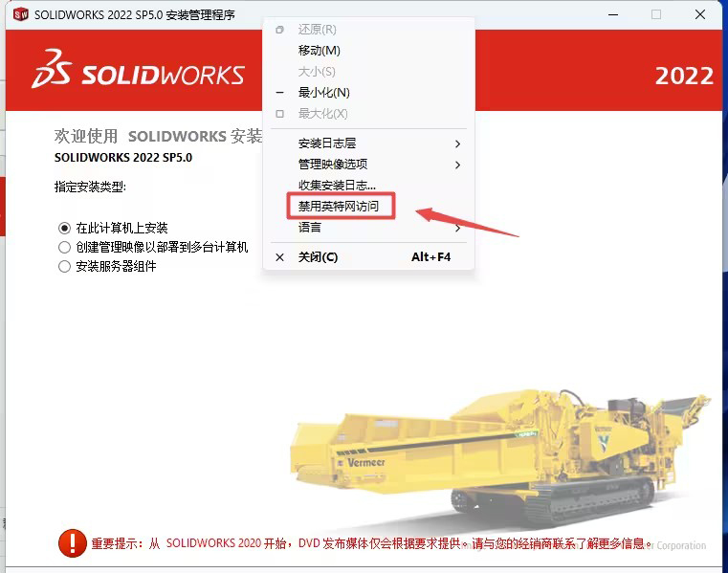The height and width of the screenshot is (573, 728).
Task: Click disabled 最大化(X) menu entry
Action: pyautogui.click(x=368, y=113)
